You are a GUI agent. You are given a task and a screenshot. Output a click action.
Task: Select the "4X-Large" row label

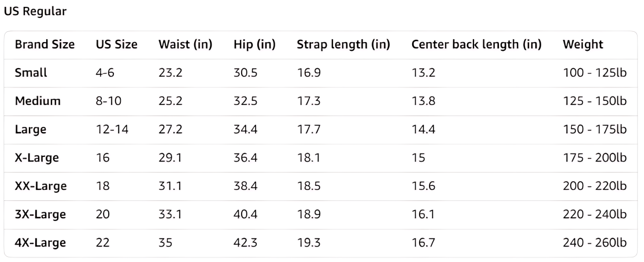[40, 242]
